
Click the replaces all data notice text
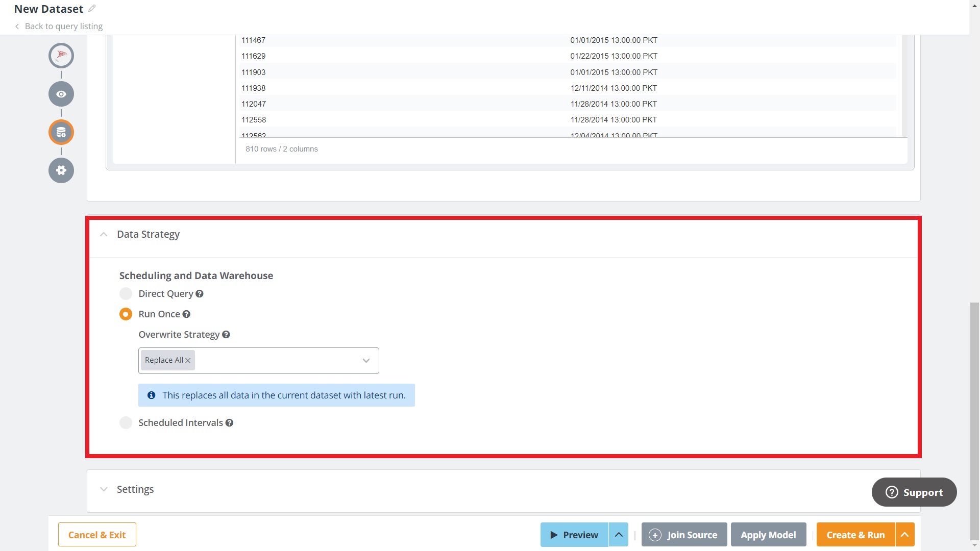[x=284, y=395]
